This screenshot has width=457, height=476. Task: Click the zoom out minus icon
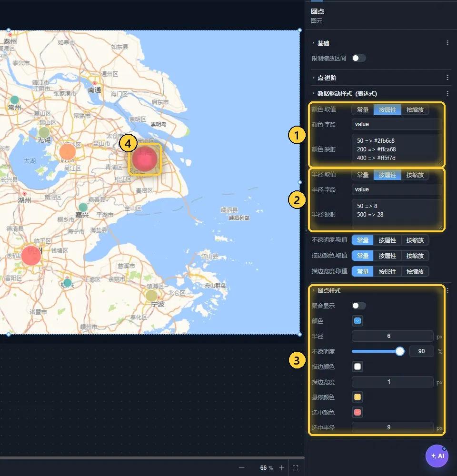(241, 468)
